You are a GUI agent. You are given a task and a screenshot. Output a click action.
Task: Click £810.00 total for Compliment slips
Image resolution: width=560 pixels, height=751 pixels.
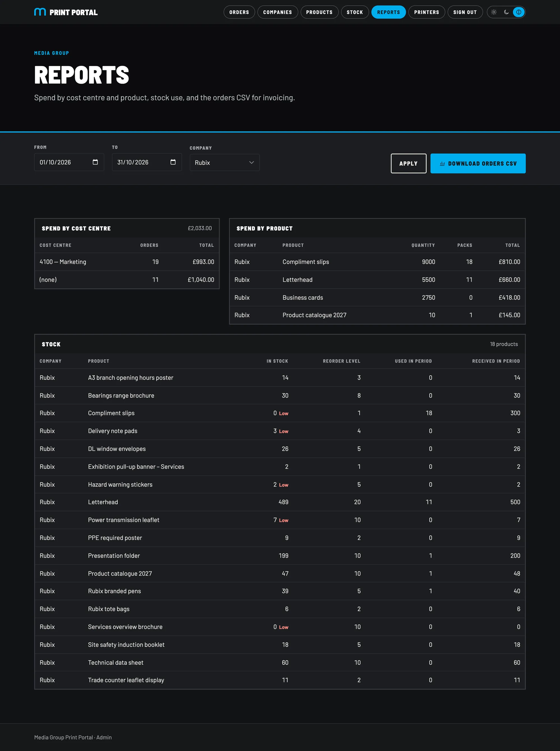[x=509, y=262]
